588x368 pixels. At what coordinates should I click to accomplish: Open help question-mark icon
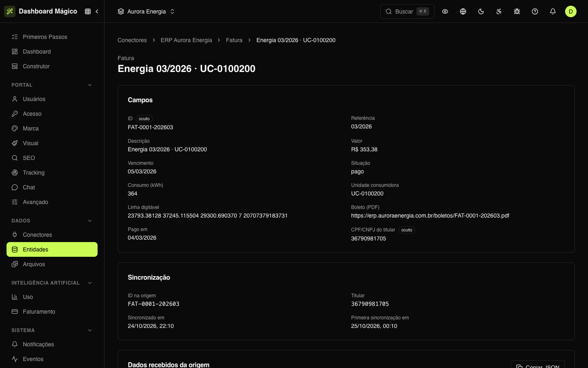point(535,11)
